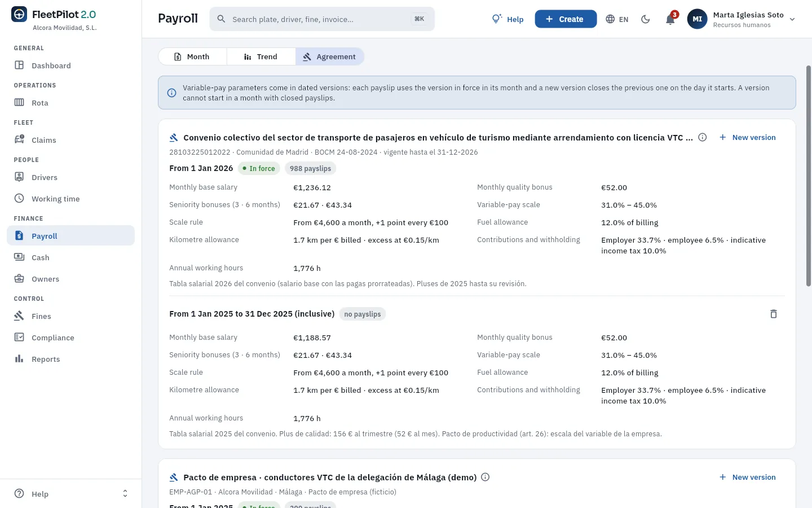Select Payroll in sidebar
Viewport: 812px width, 508px height.
[70, 236]
